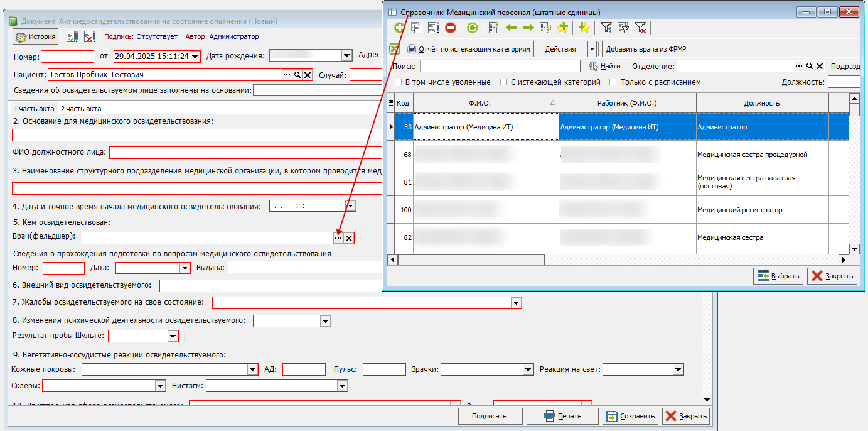Click the ellipsis button in Отделение field
Viewport: 868px width, 431px height.
click(x=800, y=66)
